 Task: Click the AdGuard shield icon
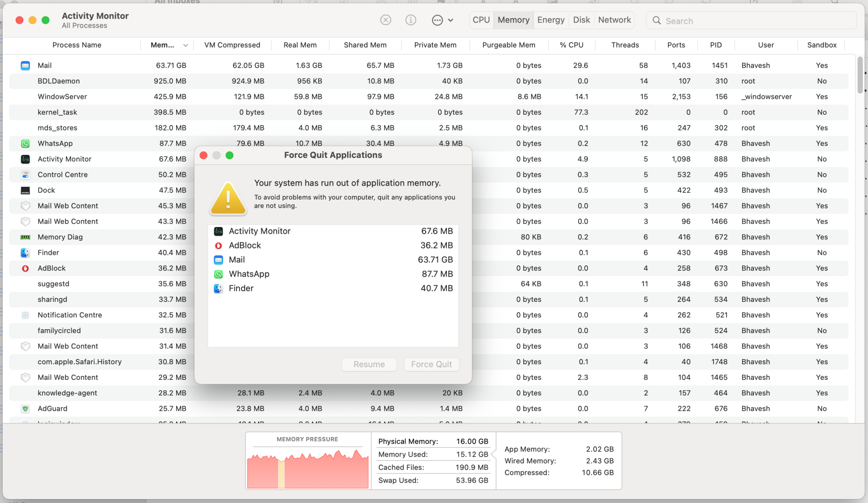click(x=25, y=408)
